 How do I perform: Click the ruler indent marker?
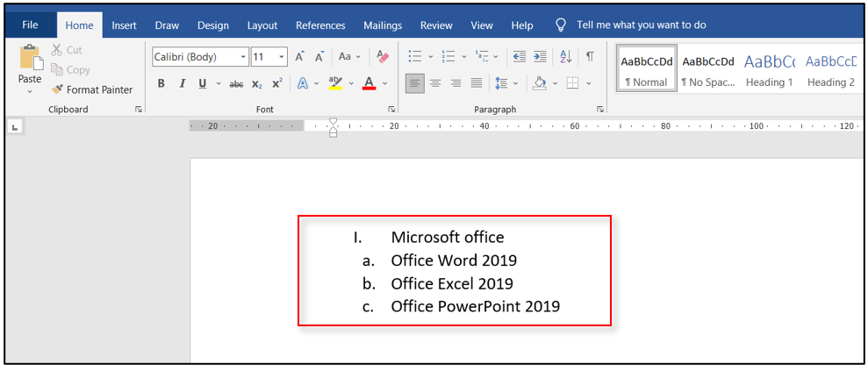pyautogui.click(x=333, y=127)
